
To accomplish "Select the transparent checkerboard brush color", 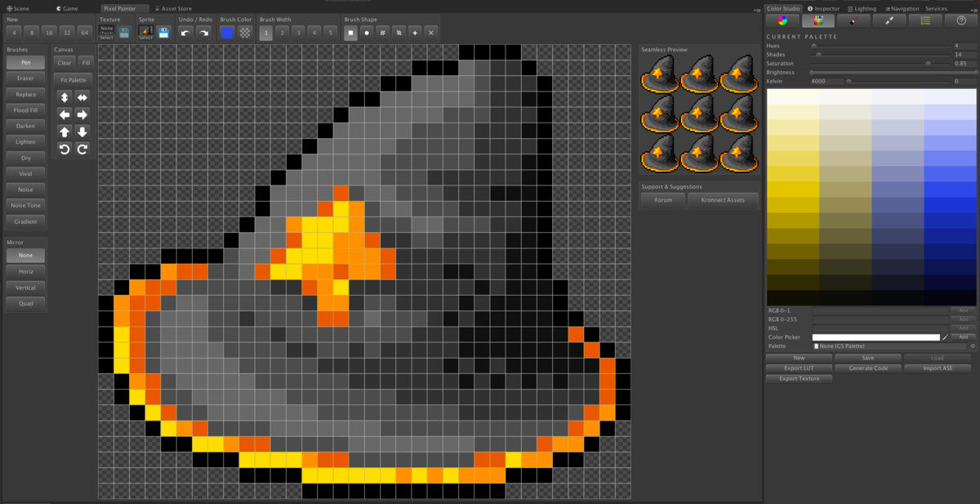I will point(244,33).
